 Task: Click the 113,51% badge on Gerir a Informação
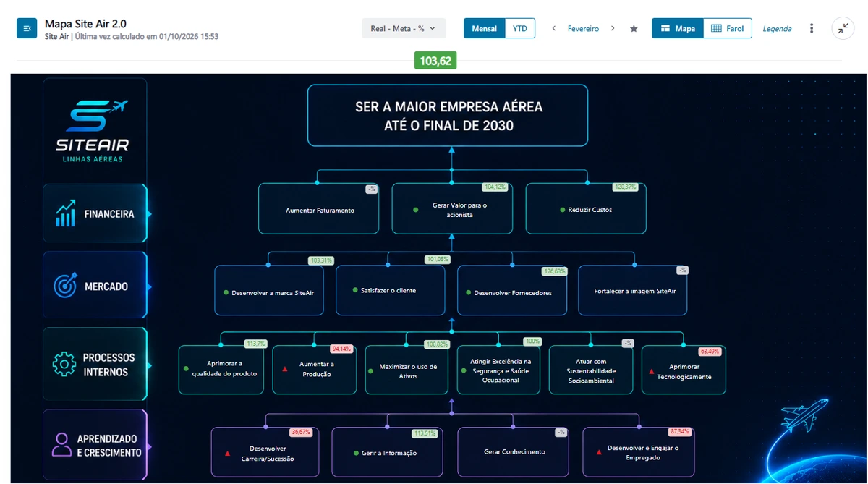click(425, 433)
